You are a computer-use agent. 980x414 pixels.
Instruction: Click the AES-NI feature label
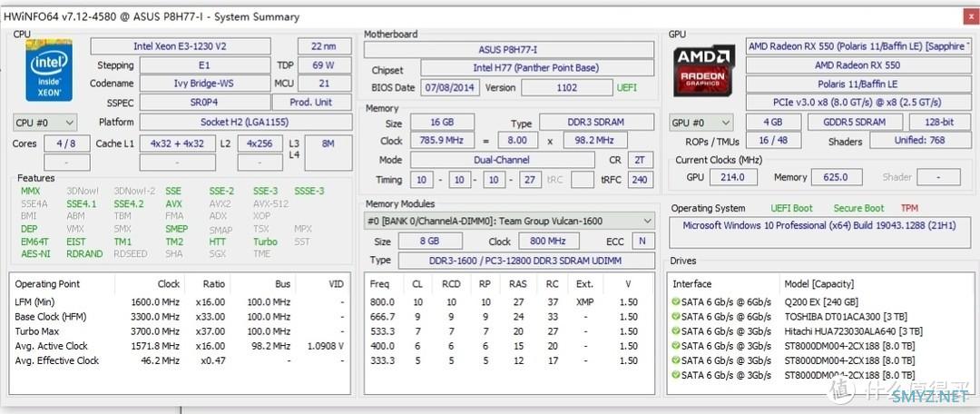tap(35, 254)
